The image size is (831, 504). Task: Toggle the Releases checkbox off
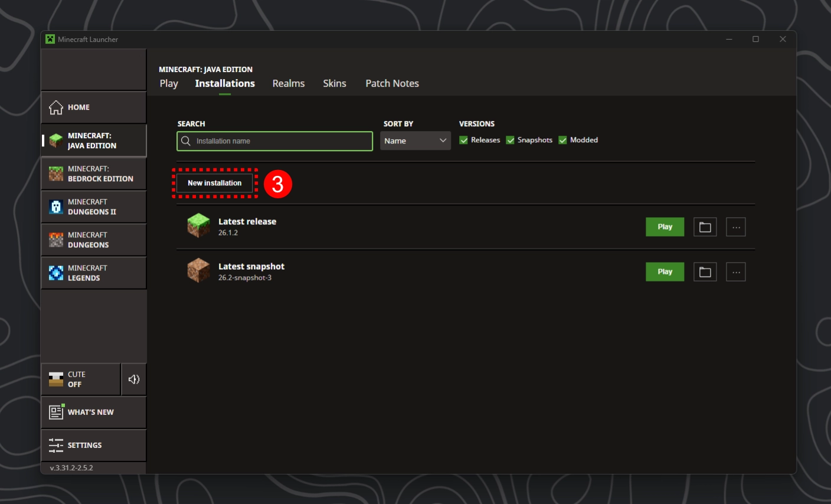(463, 140)
